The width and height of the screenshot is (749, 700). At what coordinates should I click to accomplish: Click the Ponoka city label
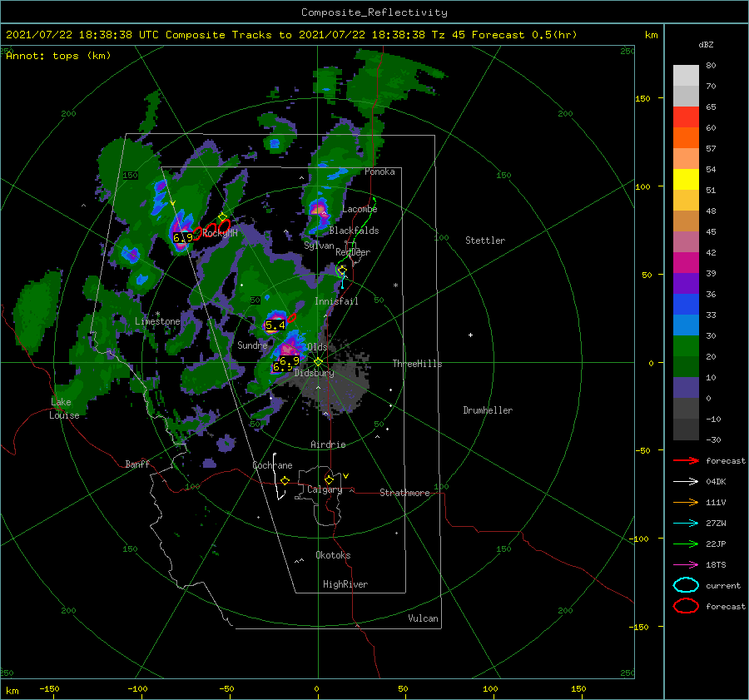click(379, 171)
